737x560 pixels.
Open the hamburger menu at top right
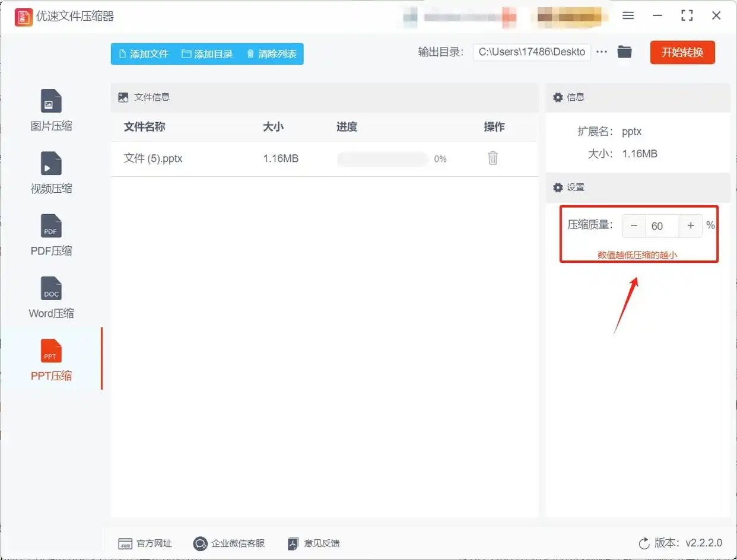click(x=628, y=15)
